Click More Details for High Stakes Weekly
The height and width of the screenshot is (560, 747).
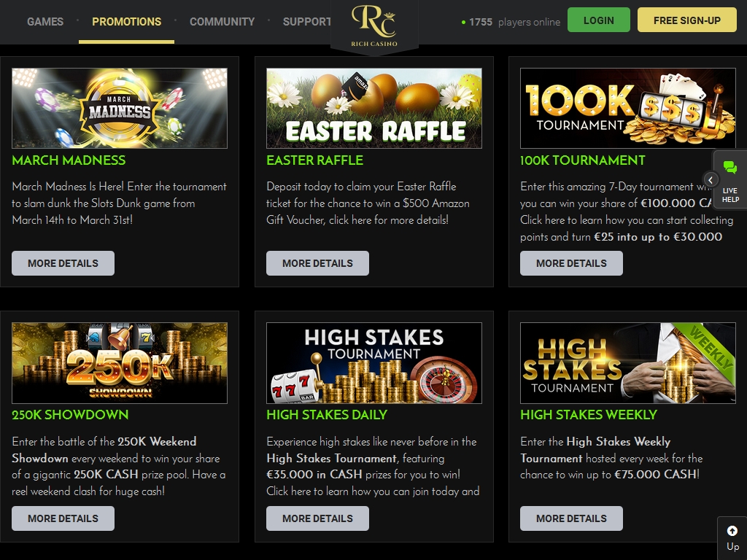coord(571,518)
